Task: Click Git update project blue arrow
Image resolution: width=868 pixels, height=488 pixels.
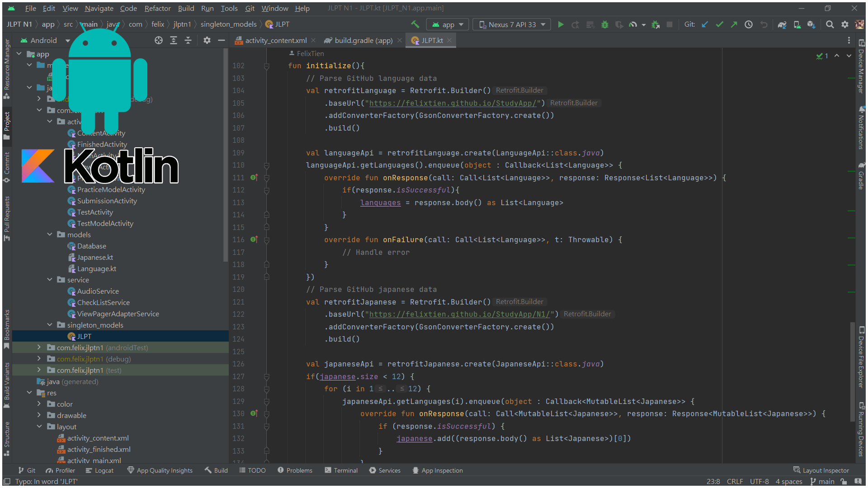Action: coord(705,24)
